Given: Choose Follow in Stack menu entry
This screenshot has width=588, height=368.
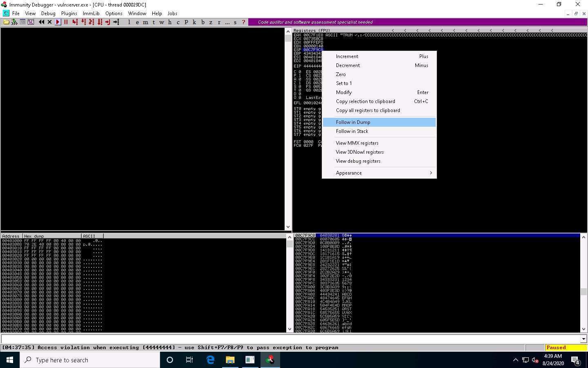Looking at the screenshot, I should pos(379,131).
